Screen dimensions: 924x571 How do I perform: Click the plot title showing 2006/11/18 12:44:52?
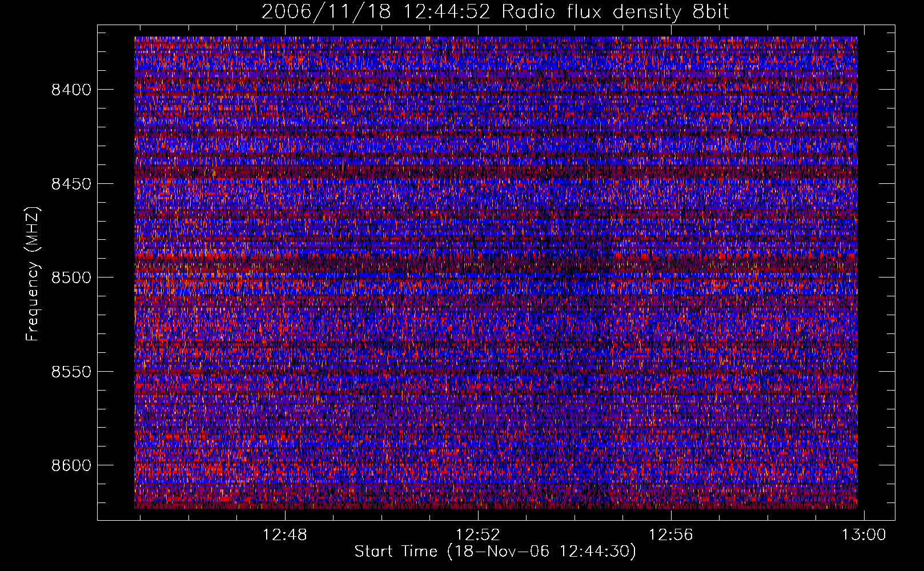(496, 12)
